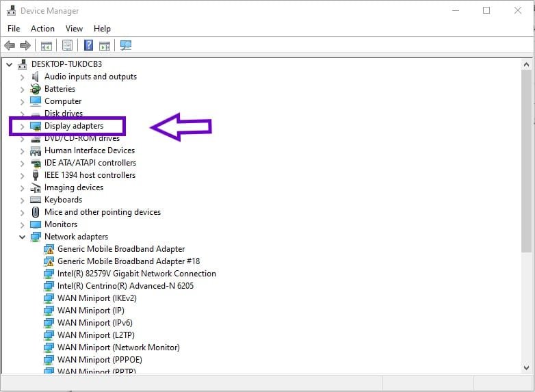Select WAN Miniport (Network Monitor) label

tap(118, 348)
